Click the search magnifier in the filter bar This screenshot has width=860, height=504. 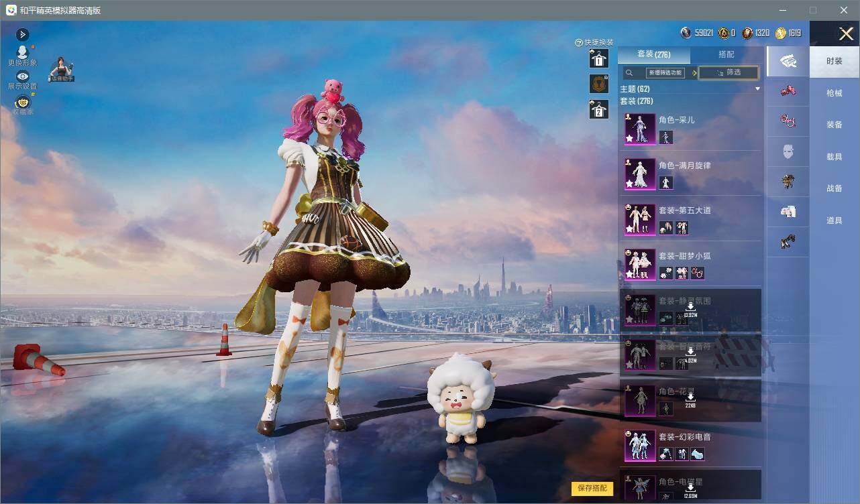[629, 73]
